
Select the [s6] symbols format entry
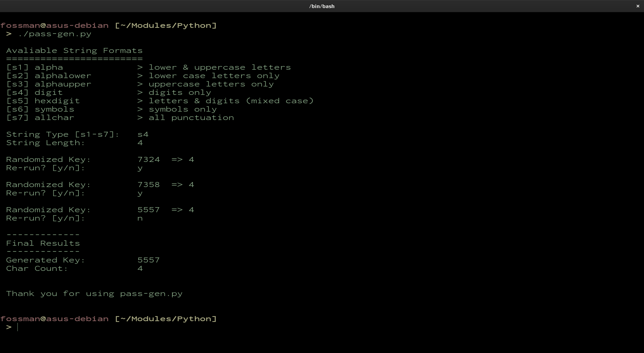(x=40, y=109)
